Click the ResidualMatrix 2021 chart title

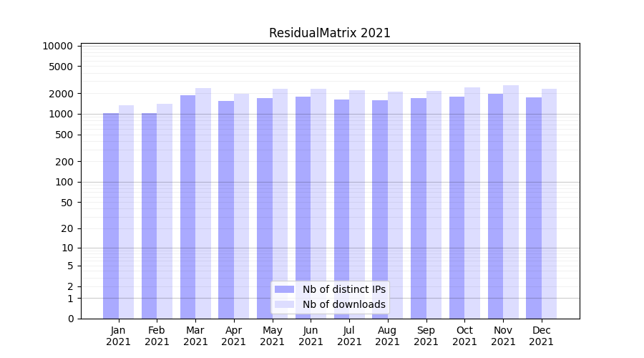[x=329, y=33]
